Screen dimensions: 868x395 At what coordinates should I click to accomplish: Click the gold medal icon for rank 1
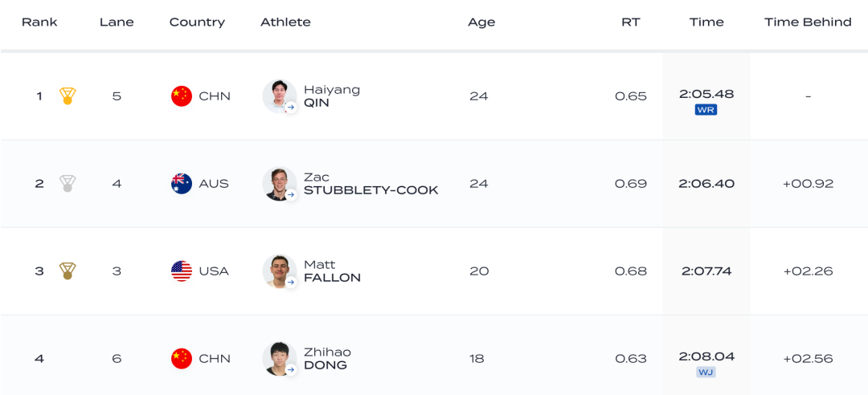pos(68,96)
